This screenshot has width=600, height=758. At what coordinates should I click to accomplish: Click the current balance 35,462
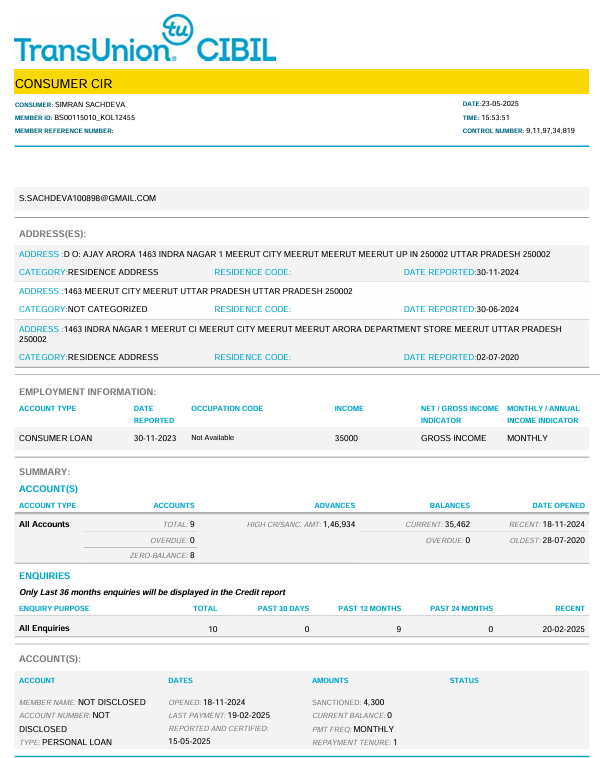[457, 524]
